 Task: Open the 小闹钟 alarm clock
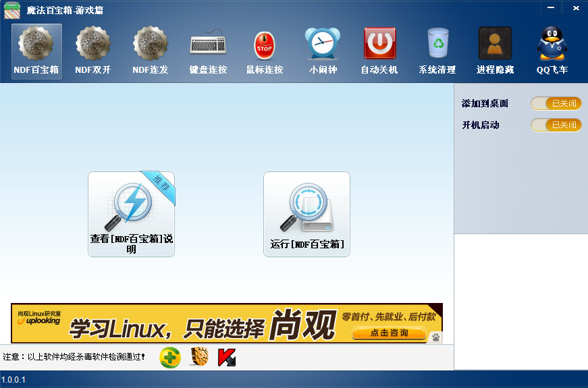click(x=323, y=51)
